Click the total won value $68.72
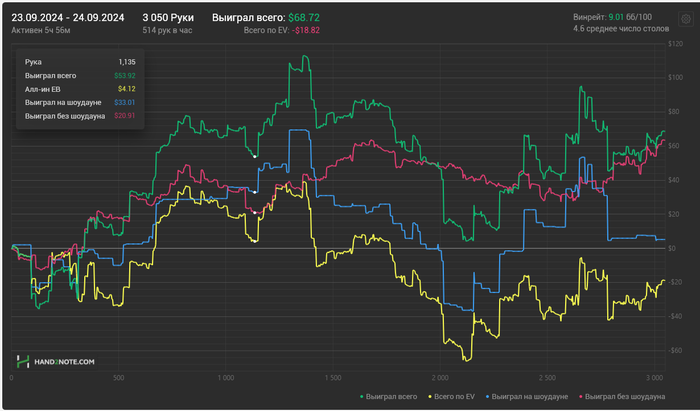The image size is (700, 411). tap(304, 18)
